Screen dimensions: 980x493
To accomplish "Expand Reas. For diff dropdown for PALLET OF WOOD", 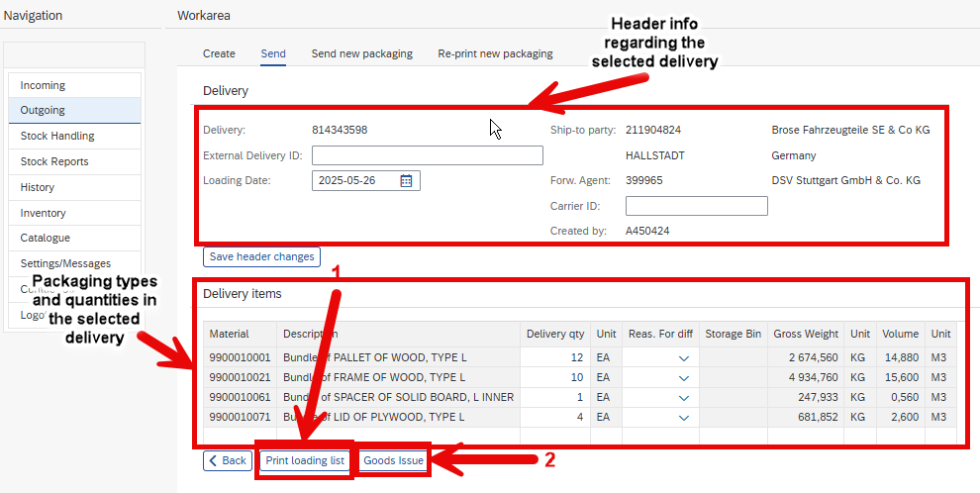I will tap(684, 358).
